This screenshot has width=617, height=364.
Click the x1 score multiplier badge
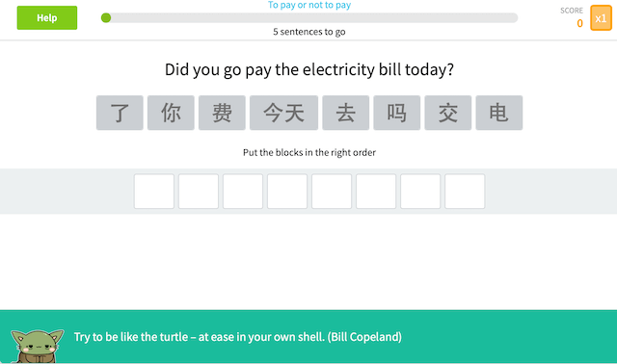[x=601, y=18]
